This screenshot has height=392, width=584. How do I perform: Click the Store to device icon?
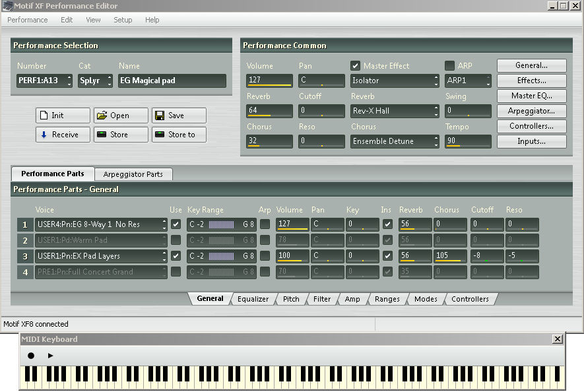click(x=160, y=134)
